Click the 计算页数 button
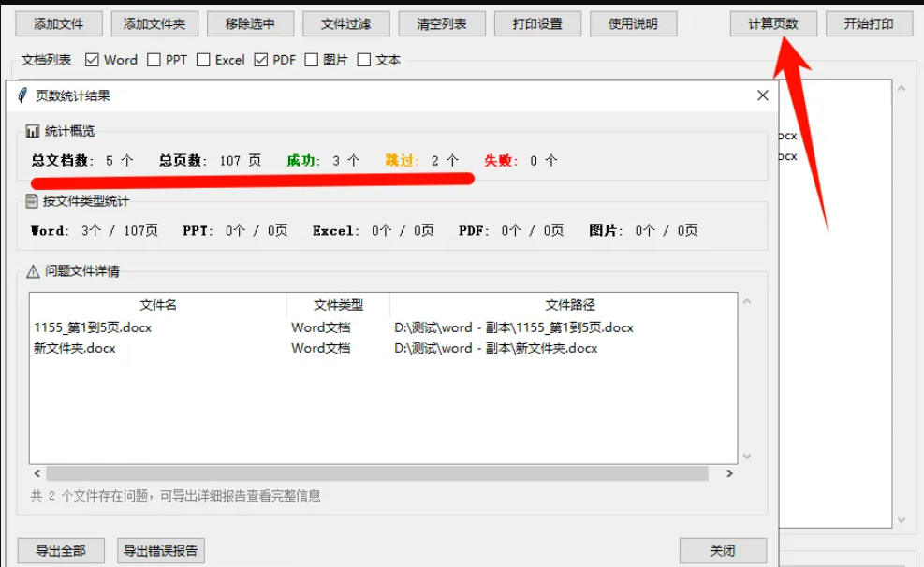Image resolution: width=924 pixels, height=567 pixels. point(773,24)
